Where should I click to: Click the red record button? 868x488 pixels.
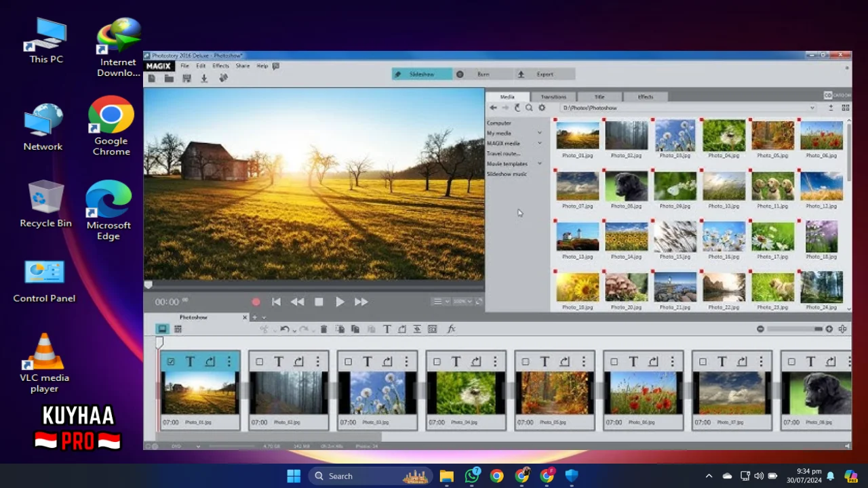256,302
